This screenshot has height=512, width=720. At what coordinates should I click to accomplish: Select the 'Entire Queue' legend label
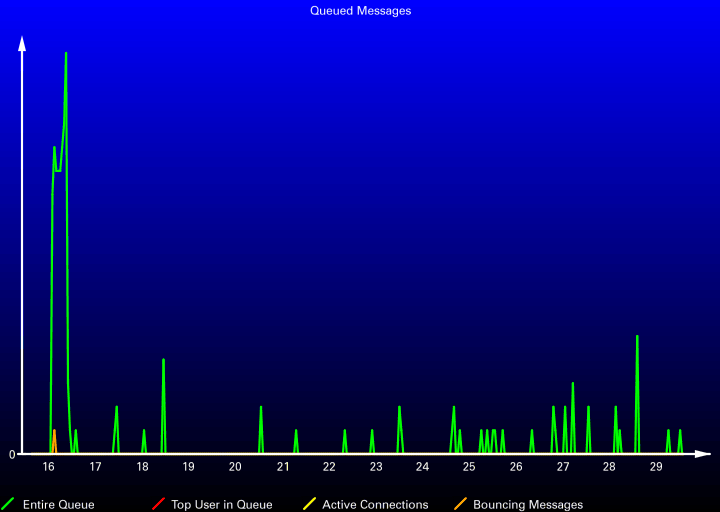[58, 505]
